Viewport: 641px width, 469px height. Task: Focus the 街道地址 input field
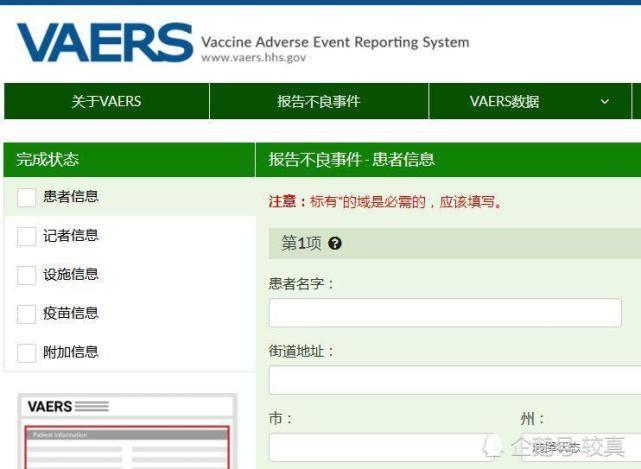455,380
